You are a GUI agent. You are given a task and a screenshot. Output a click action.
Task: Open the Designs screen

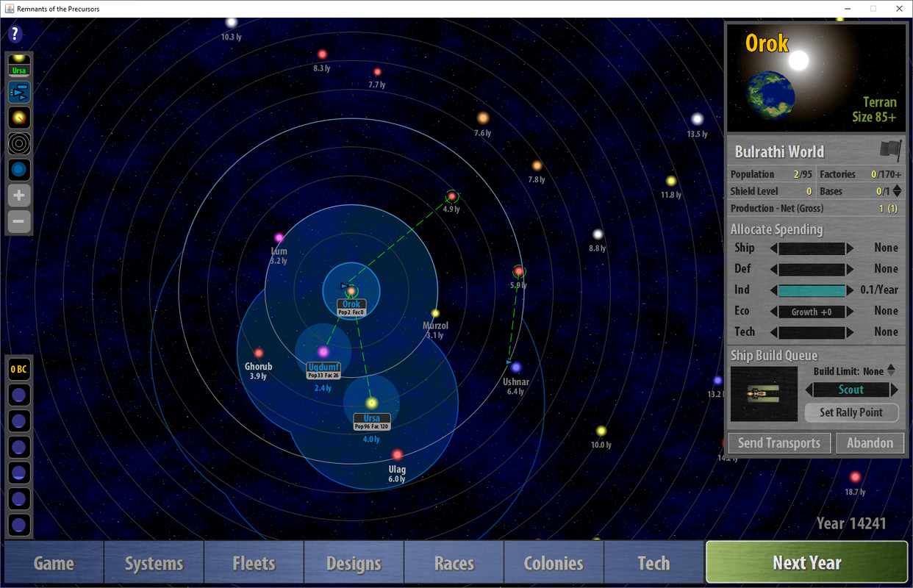(354, 564)
